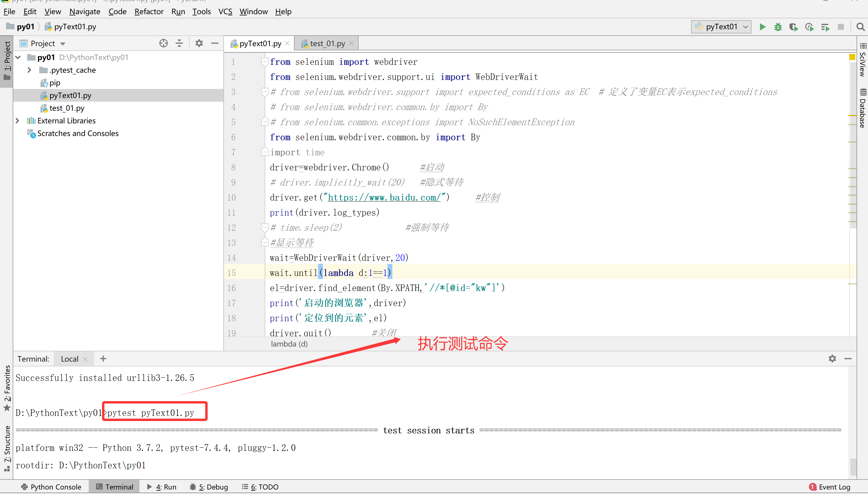Open Search Everywhere magnifier icon

pyautogui.click(x=860, y=27)
